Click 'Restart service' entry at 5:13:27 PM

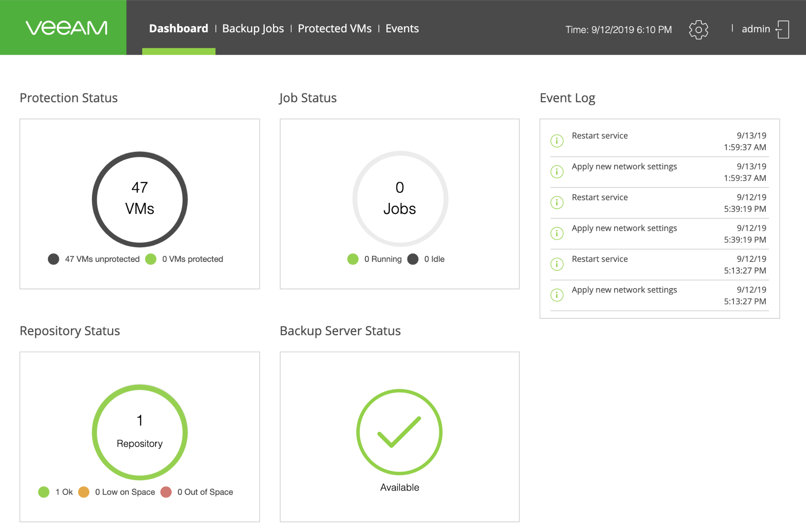[600, 259]
